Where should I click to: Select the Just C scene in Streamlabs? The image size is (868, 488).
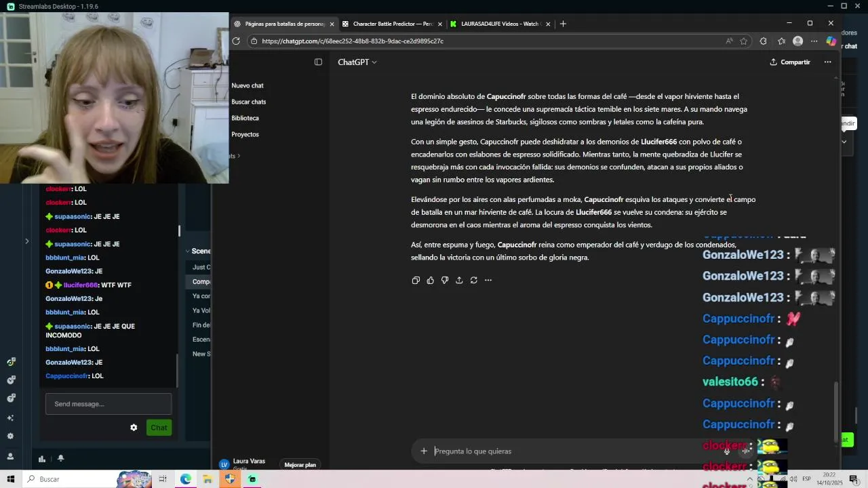click(x=201, y=267)
